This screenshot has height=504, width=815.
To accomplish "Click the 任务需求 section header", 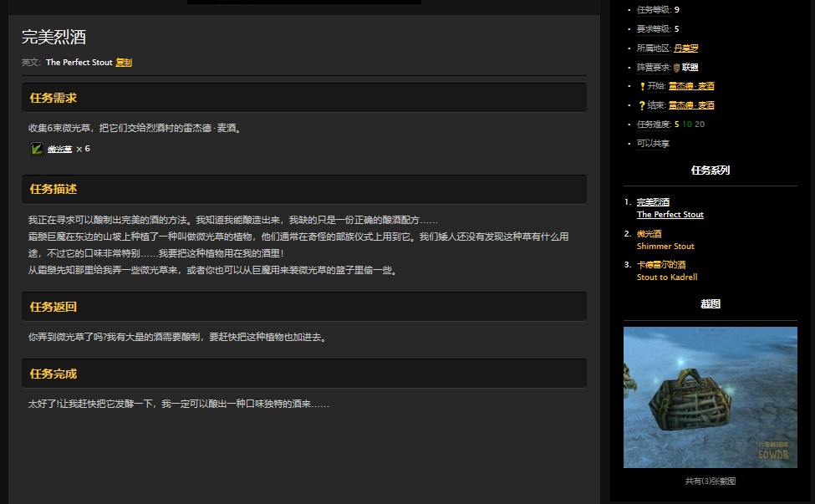I will (53, 98).
